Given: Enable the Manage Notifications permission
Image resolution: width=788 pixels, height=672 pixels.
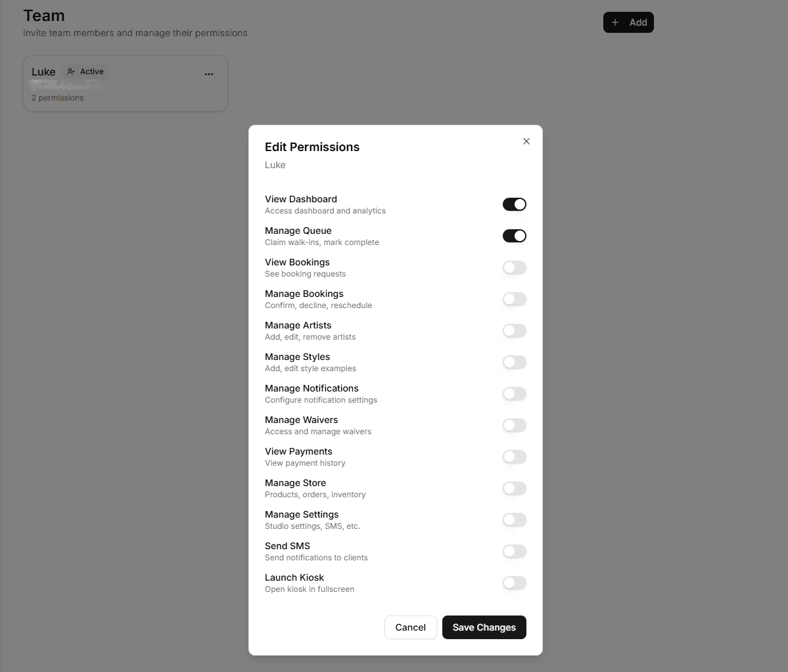Looking at the screenshot, I should click(x=515, y=393).
